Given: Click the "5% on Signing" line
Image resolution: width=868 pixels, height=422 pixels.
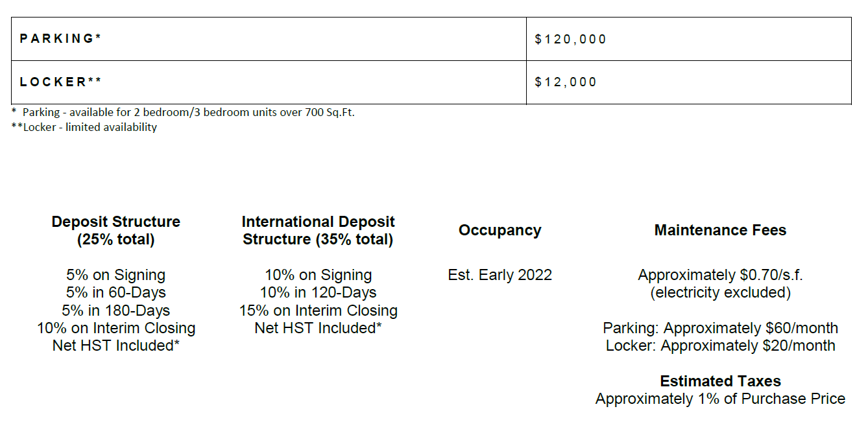Looking at the screenshot, I should (x=116, y=275).
